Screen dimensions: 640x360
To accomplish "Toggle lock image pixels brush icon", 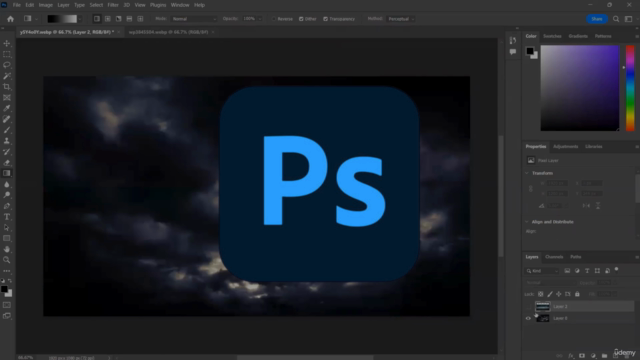I will pos(550,294).
